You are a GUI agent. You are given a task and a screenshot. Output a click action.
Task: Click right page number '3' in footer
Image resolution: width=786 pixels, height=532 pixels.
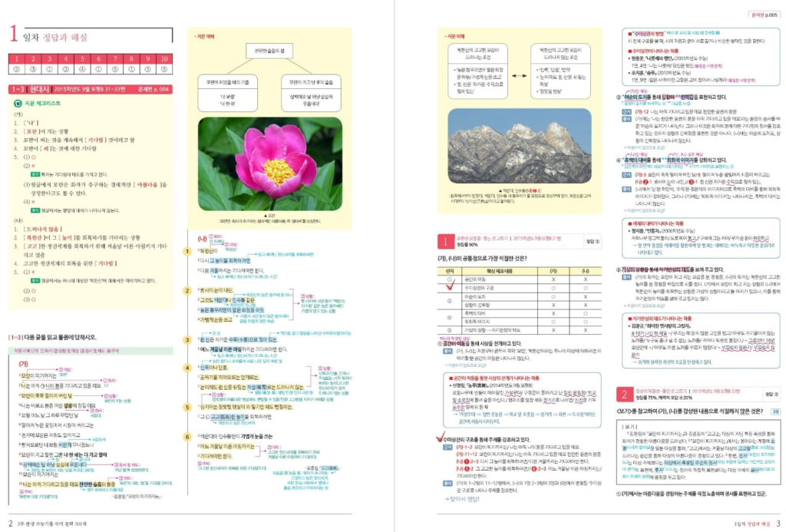(x=778, y=524)
